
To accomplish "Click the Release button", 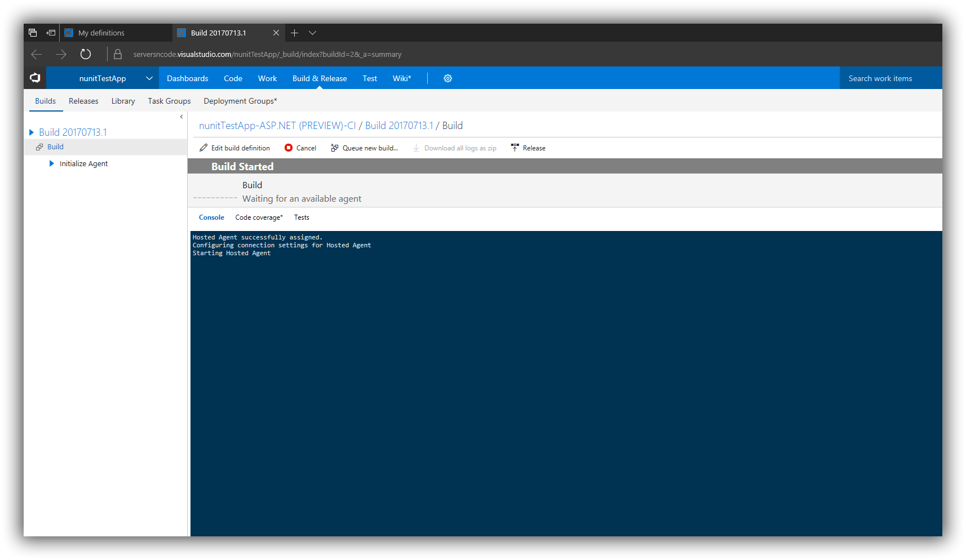I will [528, 148].
